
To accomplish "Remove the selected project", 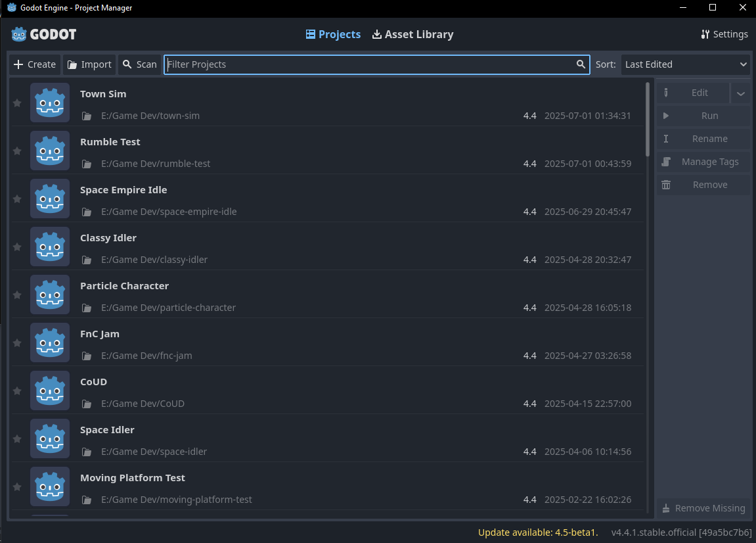I will point(703,185).
